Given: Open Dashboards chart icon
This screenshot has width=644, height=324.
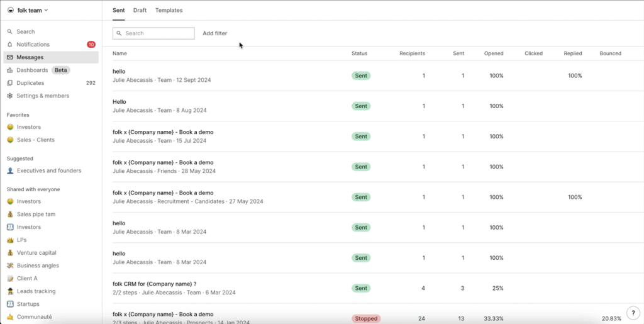Looking at the screenshot, I should pyautogui.click(x=10, y=70).
